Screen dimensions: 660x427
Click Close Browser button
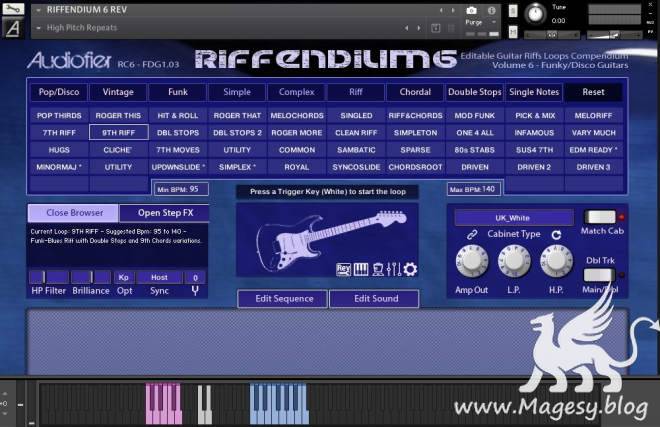click(x=74, y=213)
